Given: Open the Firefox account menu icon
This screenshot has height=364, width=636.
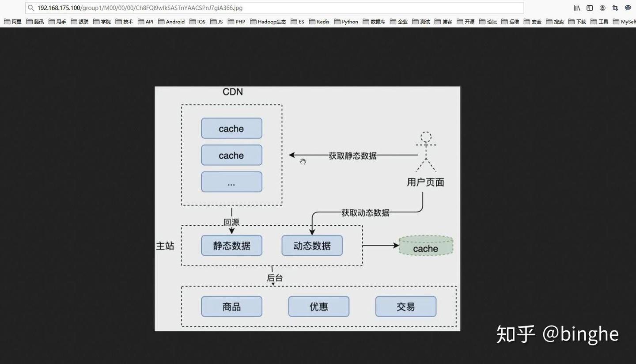Looking at the screenshot, I should click(x=602, y=8).
